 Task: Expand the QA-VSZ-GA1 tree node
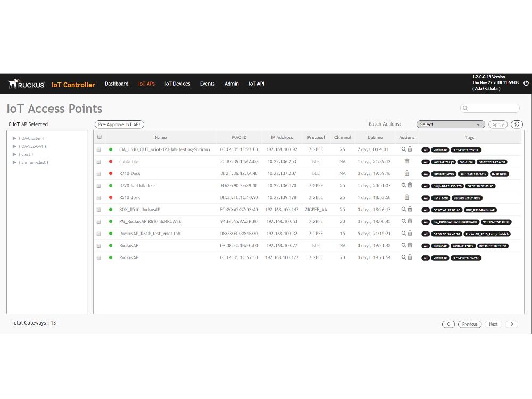click(x=14, y=146)
